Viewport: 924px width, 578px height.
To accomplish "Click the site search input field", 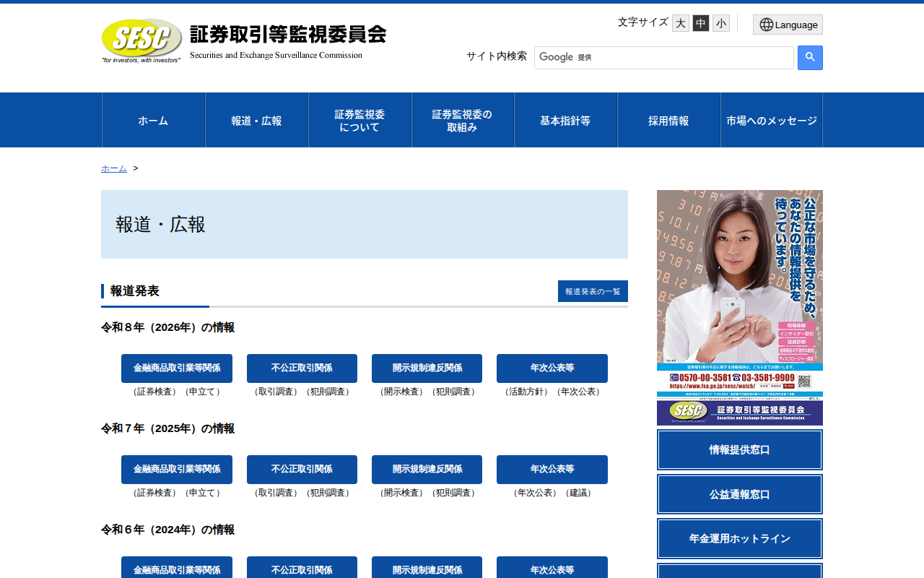I will click(664, 57).
